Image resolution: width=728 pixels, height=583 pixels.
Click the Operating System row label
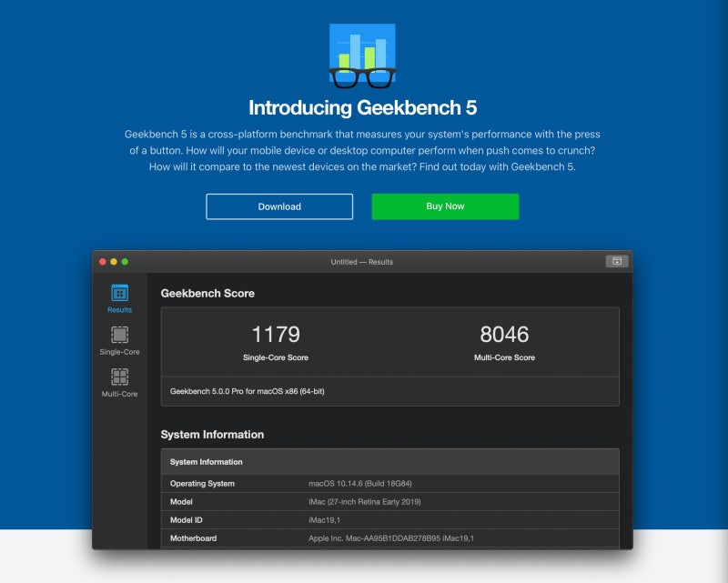tap(202, 484)
